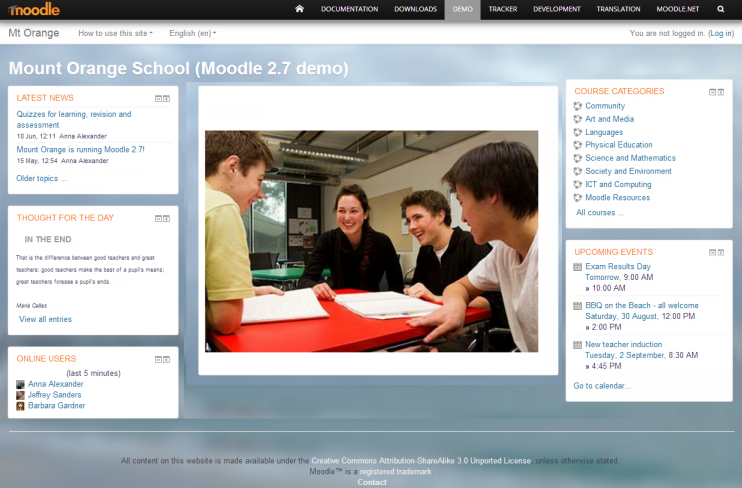Open the Science and Mathematics category link

[x=630, y=158]
